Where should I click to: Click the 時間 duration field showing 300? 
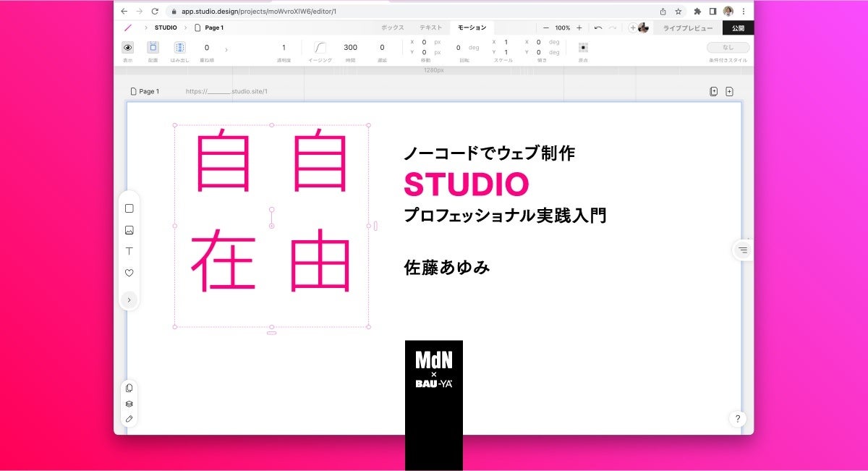tap(350, 48)
